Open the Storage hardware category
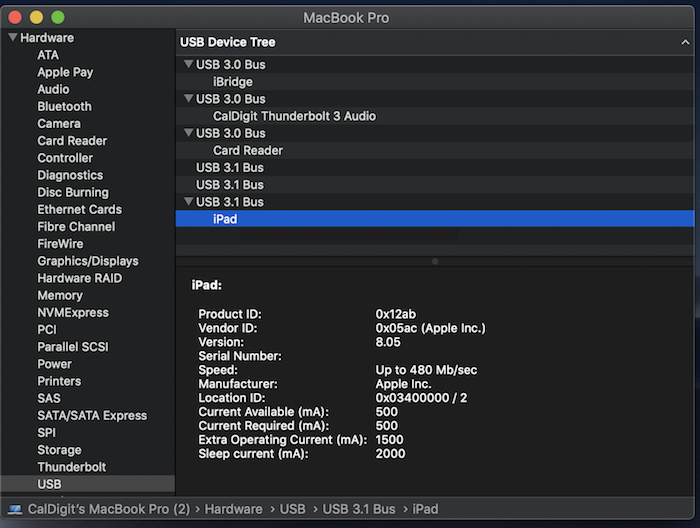Viewport: 700px width, 528px height. [x=59, y=450]
